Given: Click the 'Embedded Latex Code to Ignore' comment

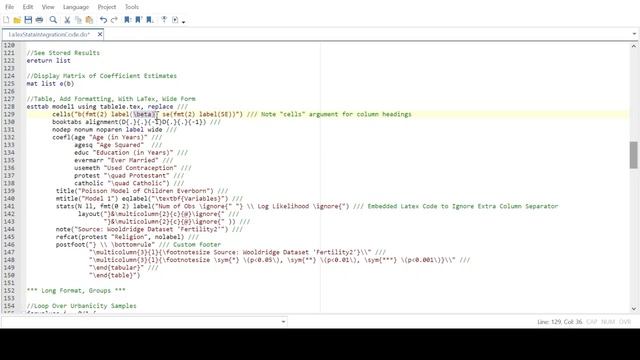Looking at the screenshot, I should coord(462,206).
